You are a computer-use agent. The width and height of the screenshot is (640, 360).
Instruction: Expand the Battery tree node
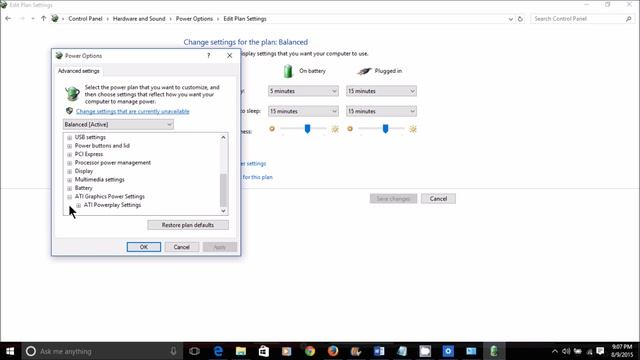click(69, 189)
